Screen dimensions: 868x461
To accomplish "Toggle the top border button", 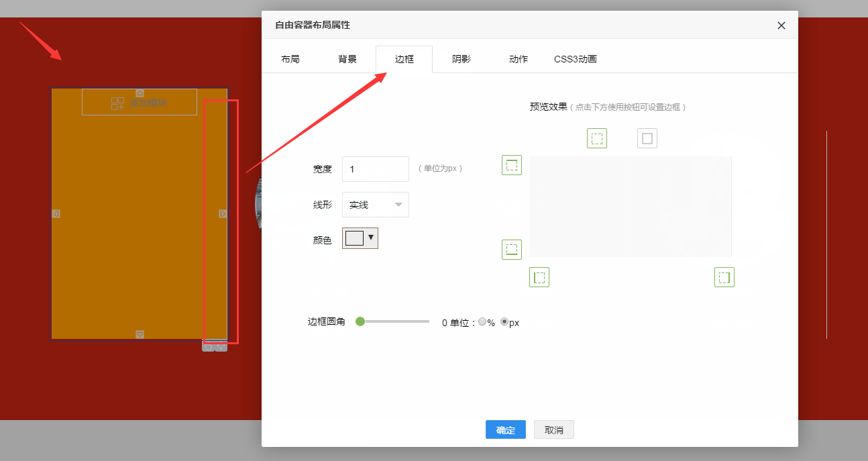I will pyautogui.click(x=512, y=165).
